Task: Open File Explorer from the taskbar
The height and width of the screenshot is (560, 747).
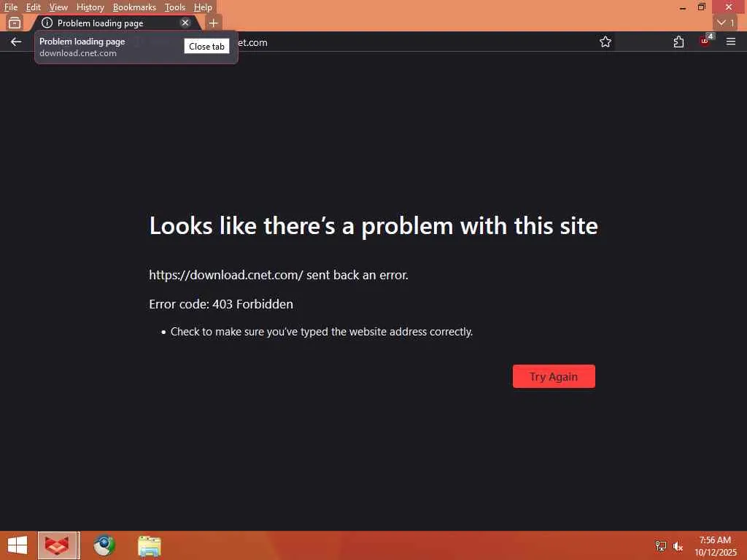Action: pyautogui.click(x=149, y=545)
